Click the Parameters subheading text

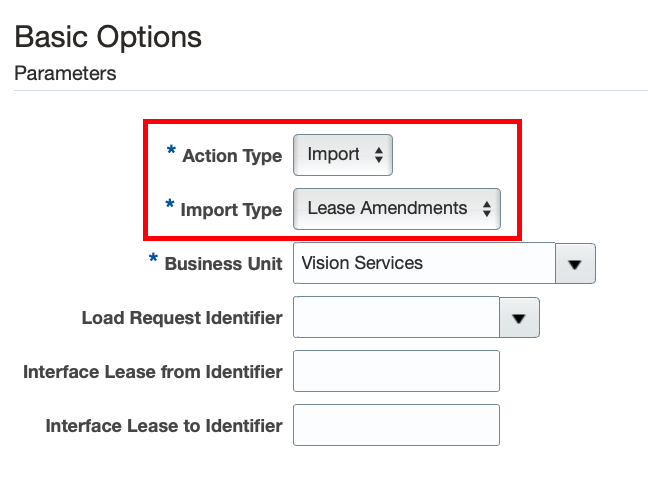coord(65,73)
